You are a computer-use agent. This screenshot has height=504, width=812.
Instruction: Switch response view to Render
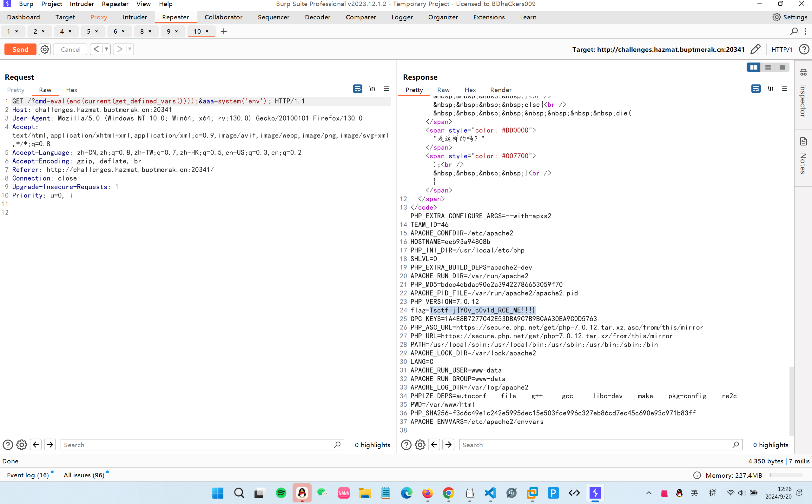click(500, 90)
